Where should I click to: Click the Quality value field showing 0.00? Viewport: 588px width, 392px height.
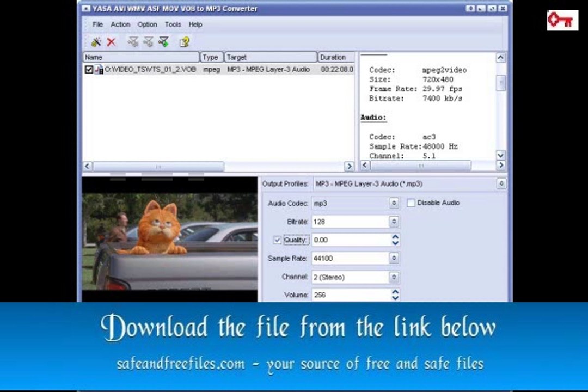click(x=351, y=240)
